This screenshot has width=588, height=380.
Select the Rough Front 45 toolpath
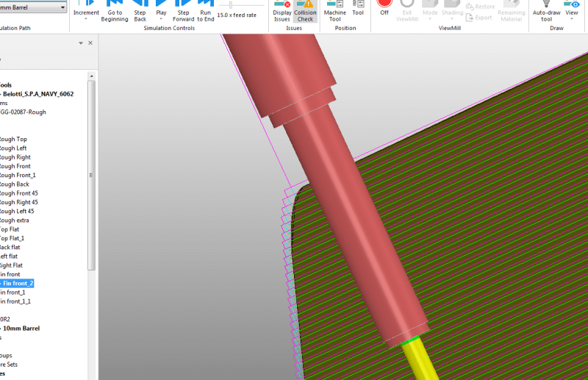tap(19, 193)
